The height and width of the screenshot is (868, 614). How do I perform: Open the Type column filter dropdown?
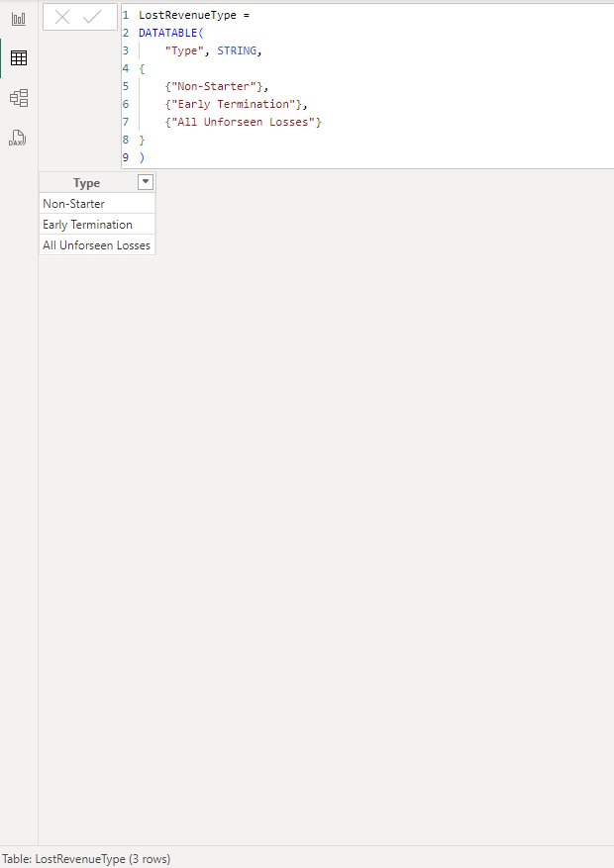[146, 182]
